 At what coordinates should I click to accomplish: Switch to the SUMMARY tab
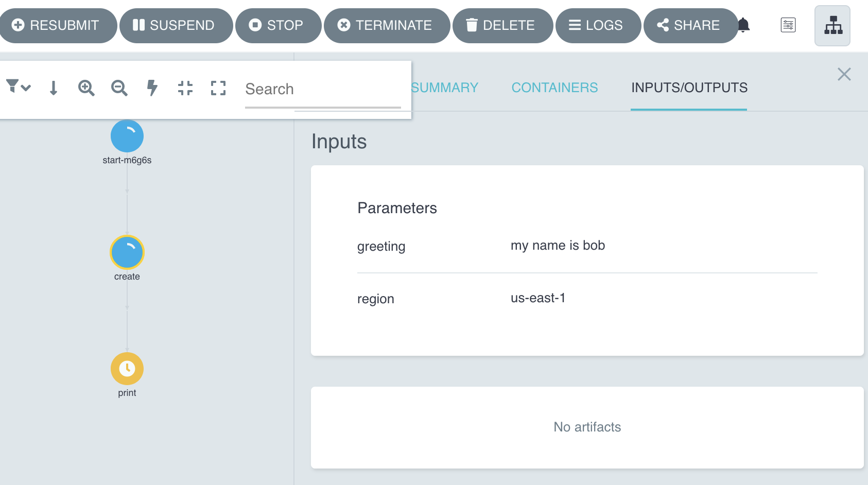(445, 88)
